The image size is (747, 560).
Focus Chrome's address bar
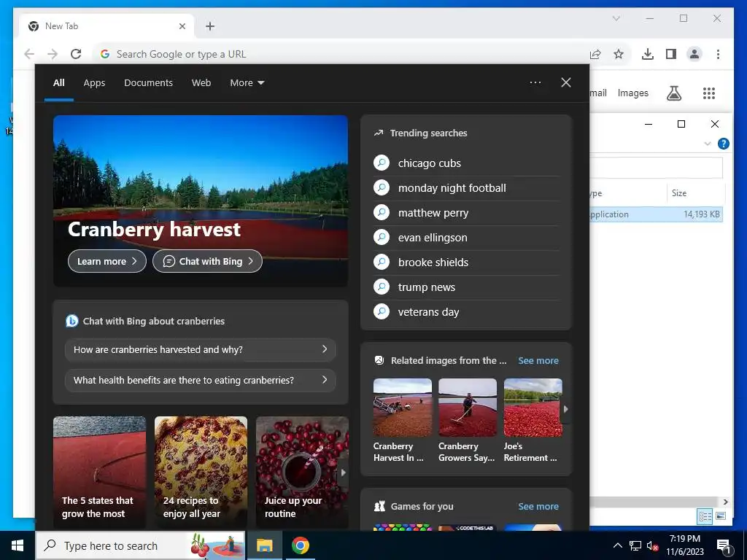[343, 54]
